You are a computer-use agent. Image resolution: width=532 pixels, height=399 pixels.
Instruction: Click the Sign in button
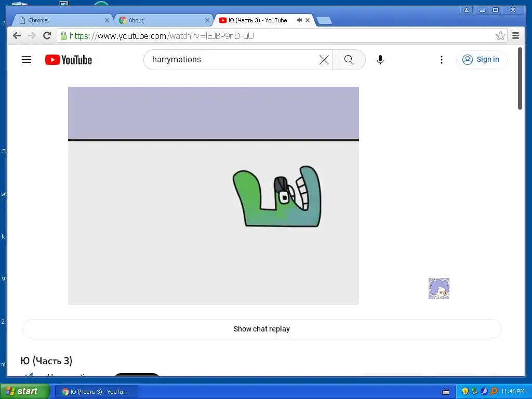pyautogui.click(x=482, y=60)
